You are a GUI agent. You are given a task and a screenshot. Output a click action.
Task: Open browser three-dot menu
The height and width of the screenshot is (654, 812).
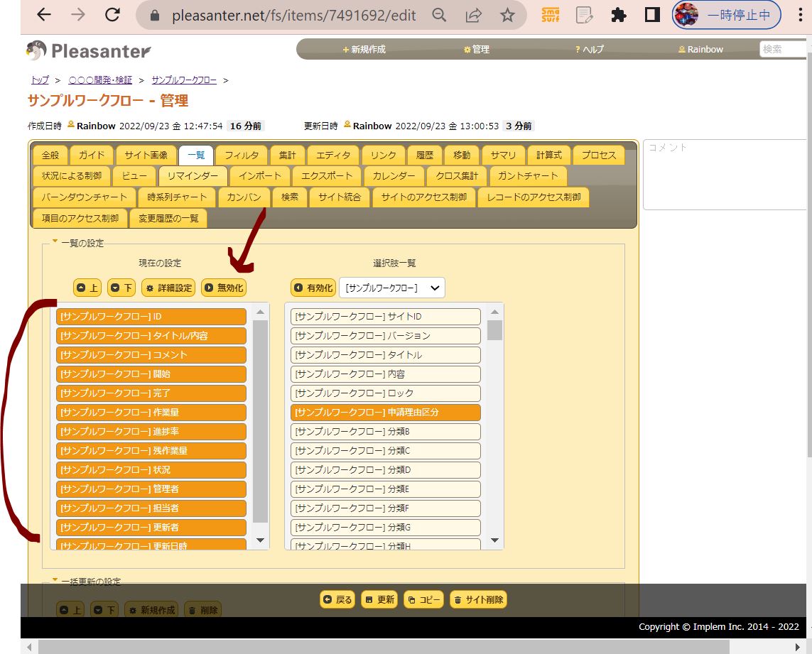point(801,15)
